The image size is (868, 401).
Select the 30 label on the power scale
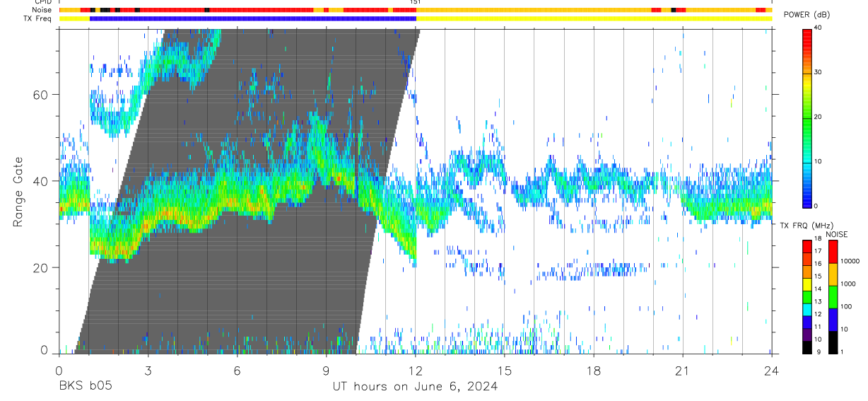[819, 72]
